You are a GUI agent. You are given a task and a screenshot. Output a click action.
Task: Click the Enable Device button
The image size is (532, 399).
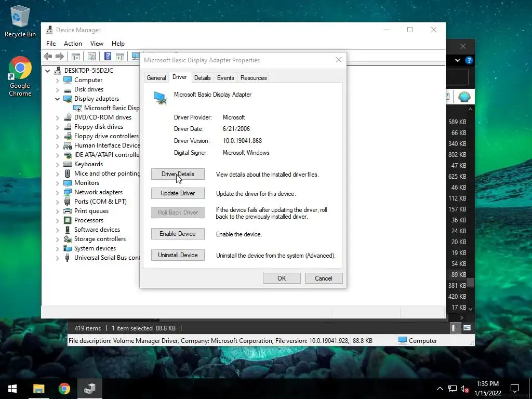(x=178, y=234)
